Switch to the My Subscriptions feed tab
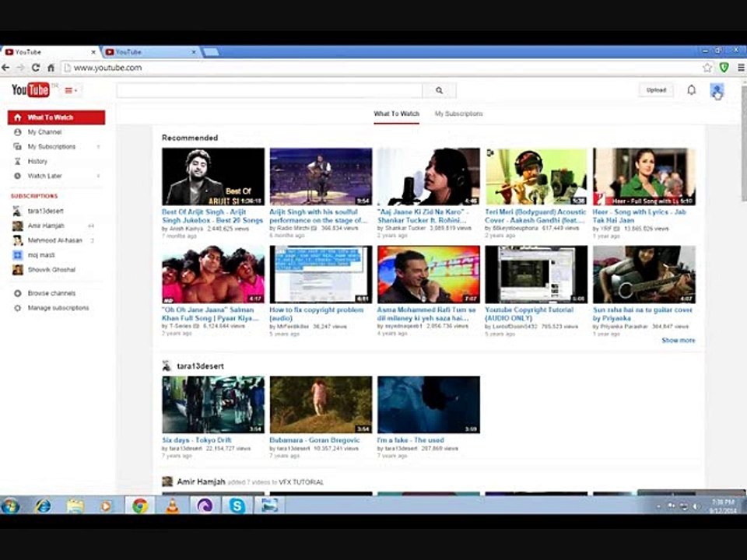Viewport: 747px width, 560px height. pos(458,114)
